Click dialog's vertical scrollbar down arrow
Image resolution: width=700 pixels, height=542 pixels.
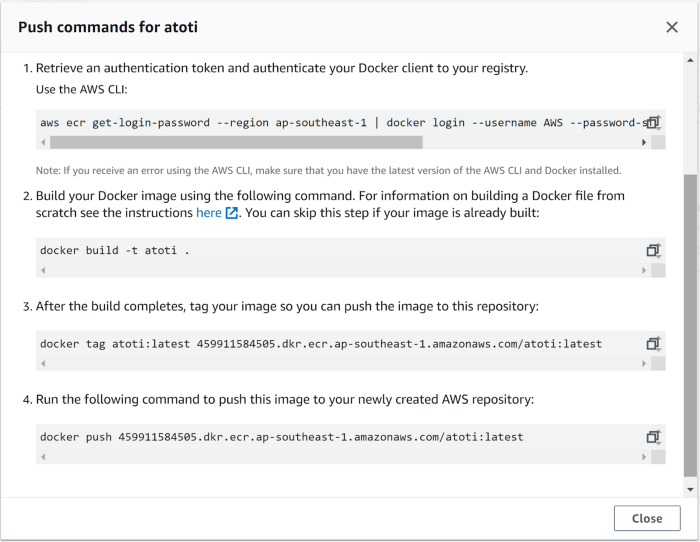(x=690, y=489)
